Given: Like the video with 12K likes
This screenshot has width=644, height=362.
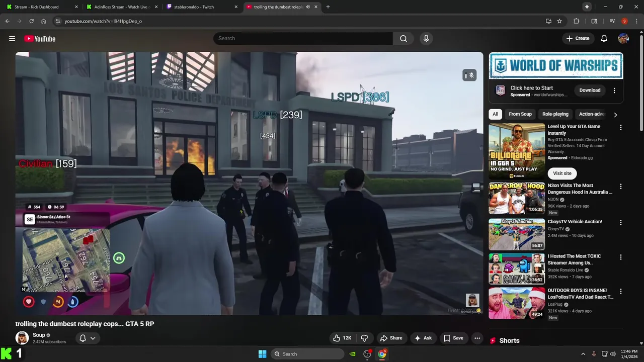Looking at the screenshot, I should (x=342, y=338).
